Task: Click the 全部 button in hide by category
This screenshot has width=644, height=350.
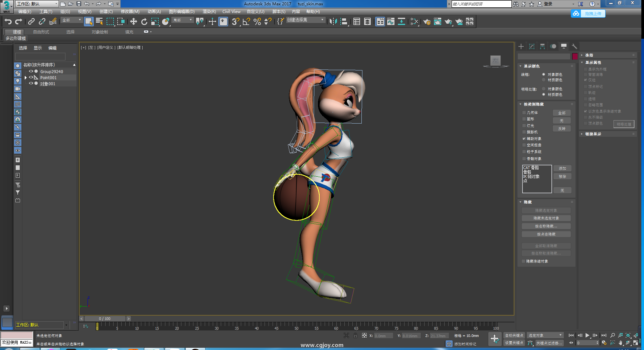Action: tap(562, 113)
